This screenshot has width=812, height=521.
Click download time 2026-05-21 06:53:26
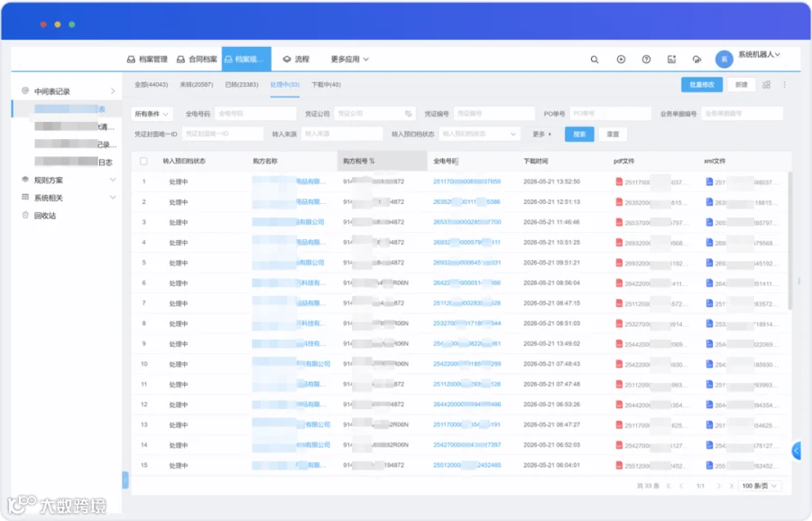point(551,404)
